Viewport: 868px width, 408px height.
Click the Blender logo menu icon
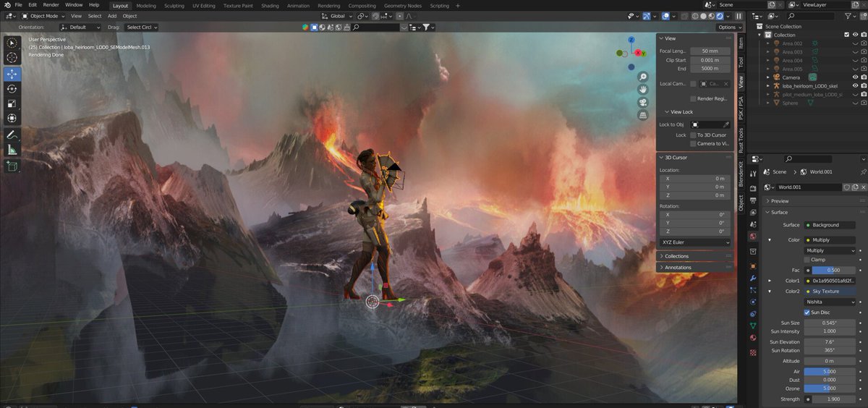pyautogui.click(x=6, y=5)
